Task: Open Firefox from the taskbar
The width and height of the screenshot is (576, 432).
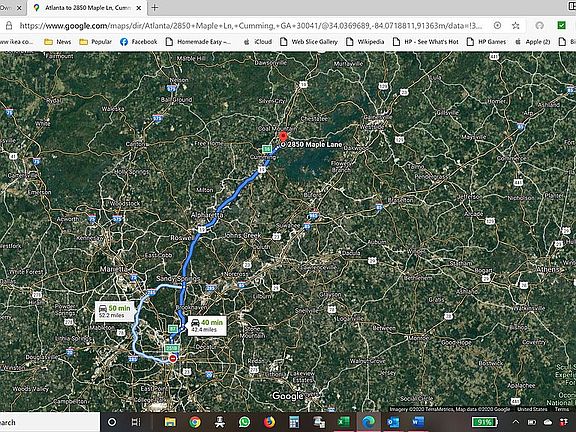Action: click(x=269, y=422)
